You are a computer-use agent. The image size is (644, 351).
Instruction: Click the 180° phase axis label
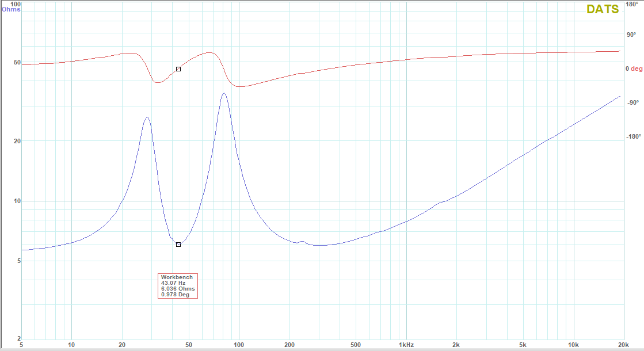633,4
